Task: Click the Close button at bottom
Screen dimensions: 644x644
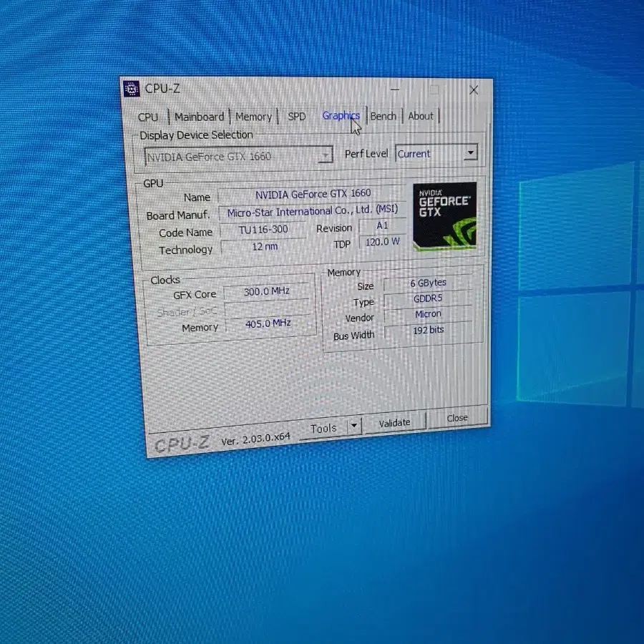Action: [x=457, y=418]
